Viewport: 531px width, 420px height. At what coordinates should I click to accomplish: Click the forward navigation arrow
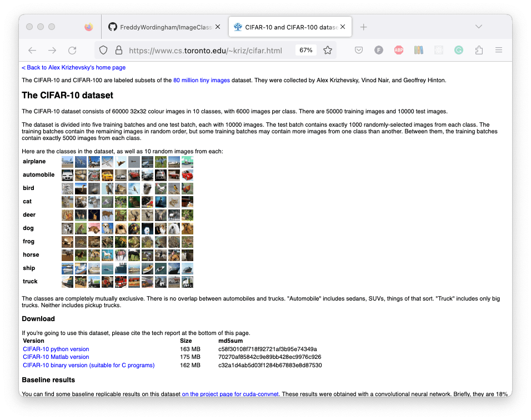coord(52,51)
